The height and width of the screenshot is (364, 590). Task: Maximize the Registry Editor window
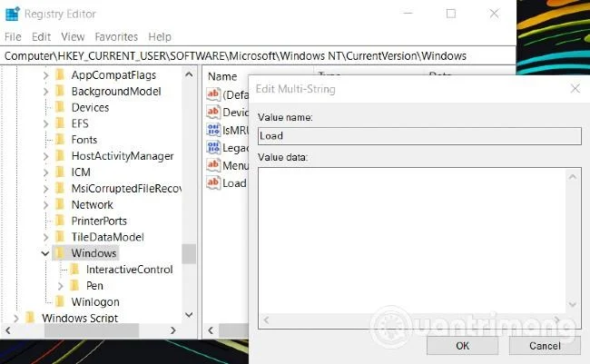coord(451,14)
